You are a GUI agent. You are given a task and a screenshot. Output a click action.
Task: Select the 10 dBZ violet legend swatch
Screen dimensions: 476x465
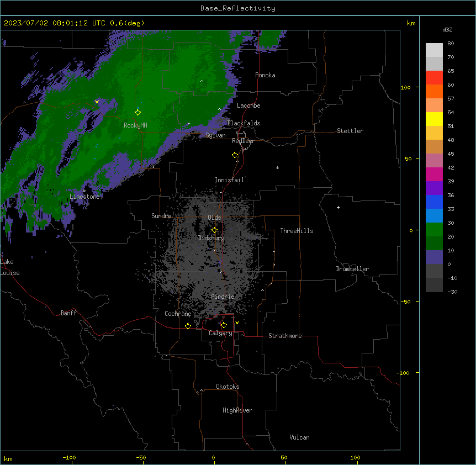[x=434, y=257]
